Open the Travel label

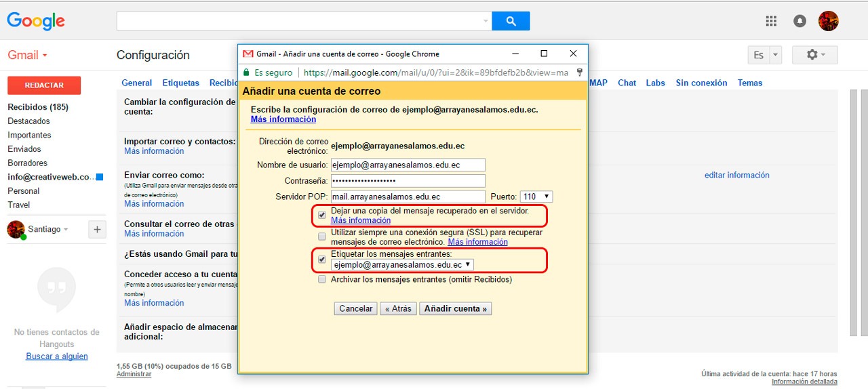point(19,205)
